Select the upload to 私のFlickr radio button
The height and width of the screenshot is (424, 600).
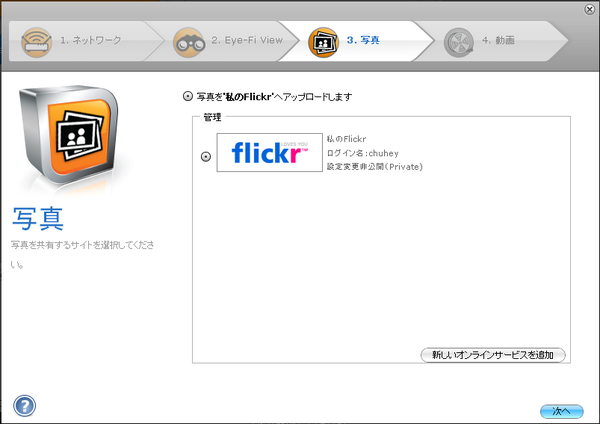tap(188, 96)
